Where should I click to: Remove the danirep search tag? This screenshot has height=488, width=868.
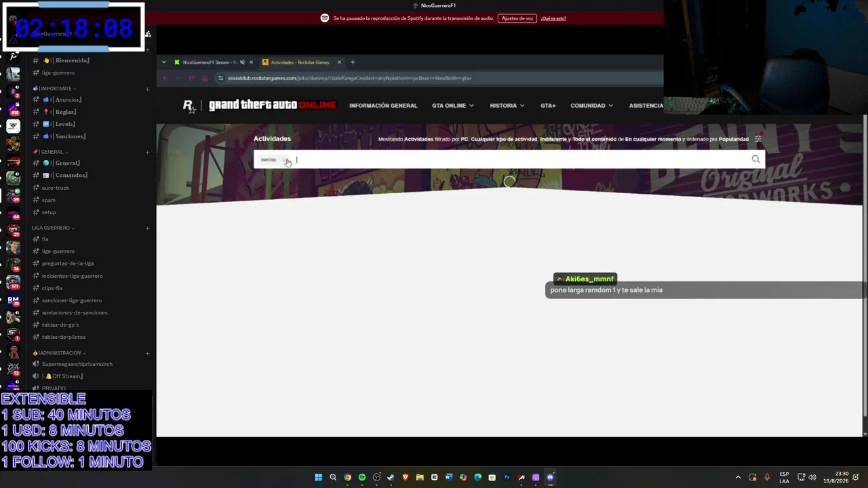[x=285, y=160]
